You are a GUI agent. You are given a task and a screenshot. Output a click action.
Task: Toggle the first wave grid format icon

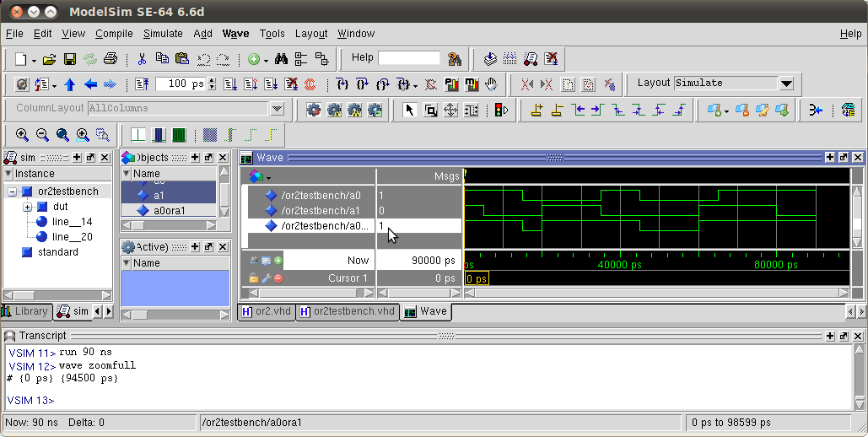click(x=137, y=135)
